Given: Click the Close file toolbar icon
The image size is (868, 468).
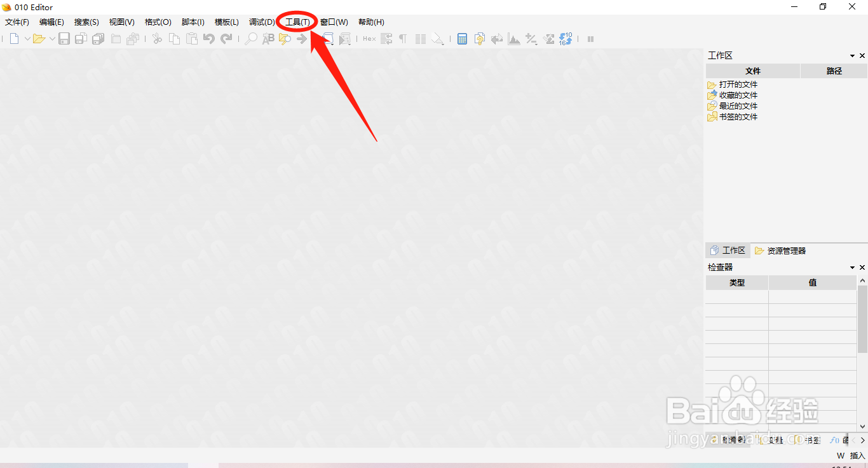Looking at the screenshot, I should pyautogui.click(x=116, y=39).
